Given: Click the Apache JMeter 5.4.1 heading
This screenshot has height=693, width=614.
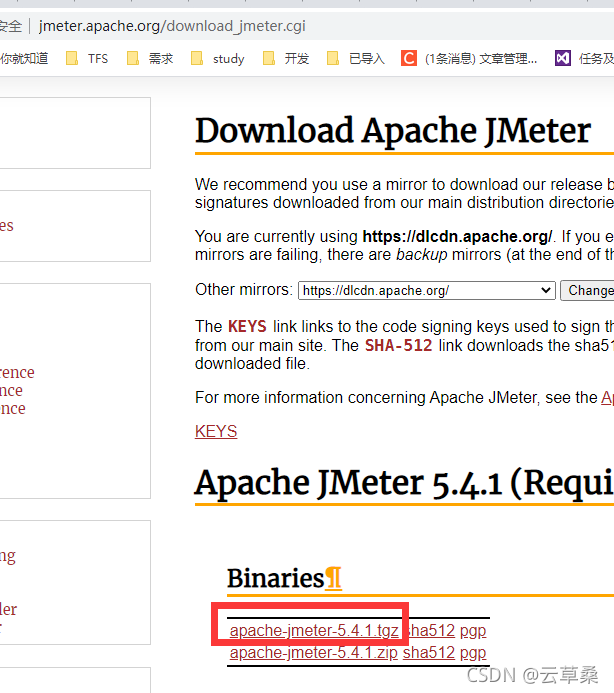Looking at the screenshot, I should pyautogui.click(x=404, y=483).
